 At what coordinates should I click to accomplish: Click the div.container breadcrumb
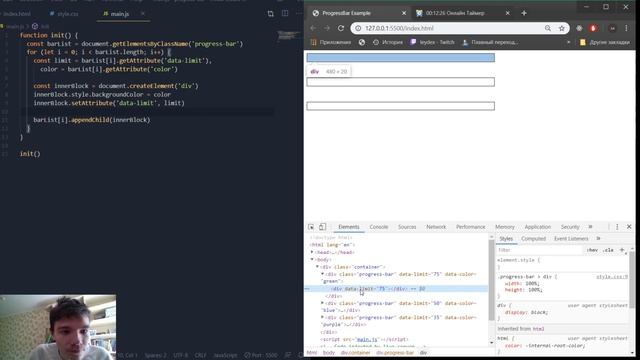pyautogui.click(x=356, y=353)
